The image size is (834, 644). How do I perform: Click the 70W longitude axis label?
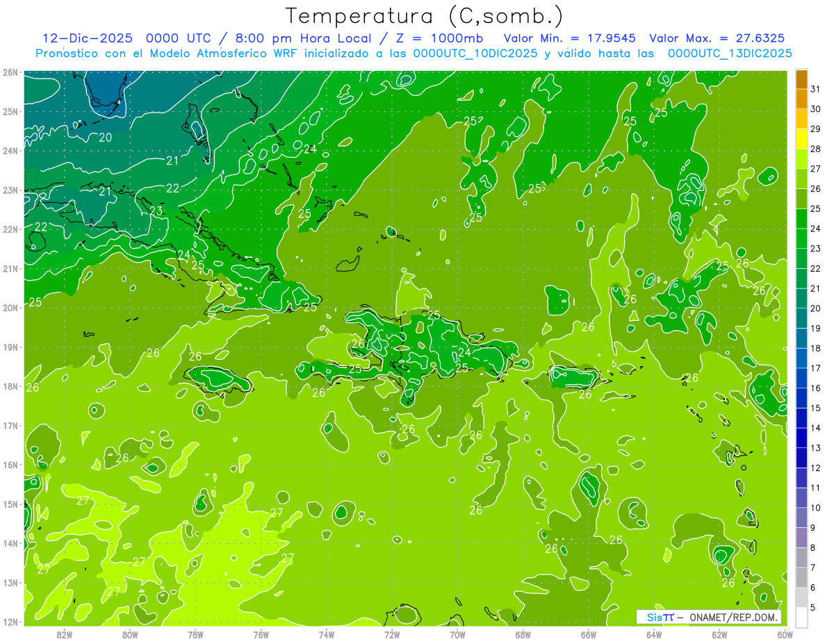(x=457, y=634)
